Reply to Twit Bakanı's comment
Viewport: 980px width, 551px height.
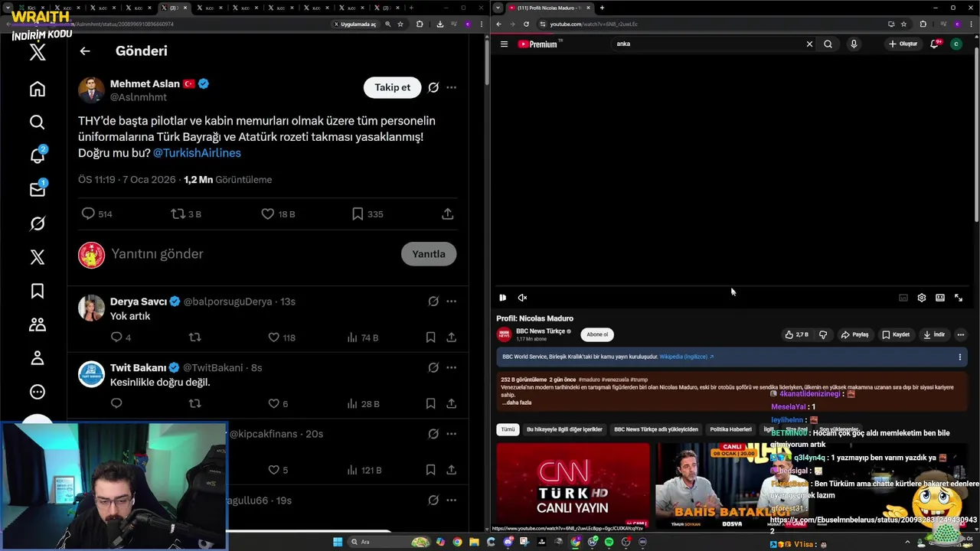click(x=116, y=403)
